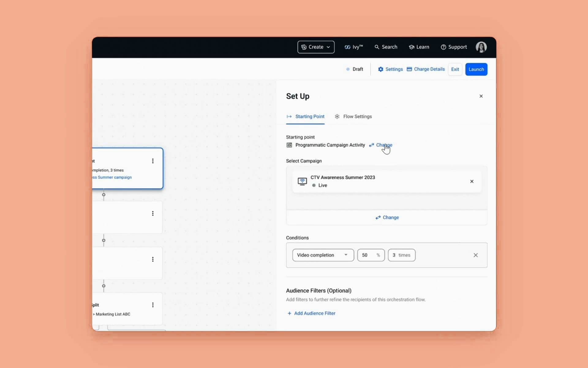
Task: Click Change below the selected campaign
Action: click(x=387, y=217)
